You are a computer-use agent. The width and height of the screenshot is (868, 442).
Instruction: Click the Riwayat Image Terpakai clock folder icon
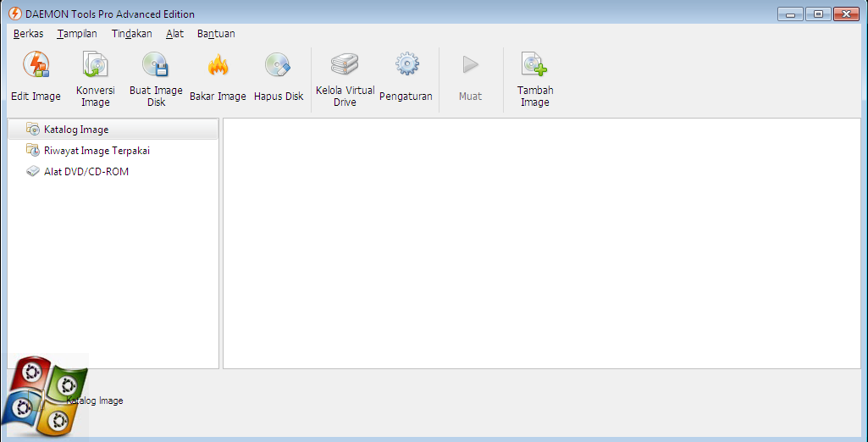tap(33, 150)
